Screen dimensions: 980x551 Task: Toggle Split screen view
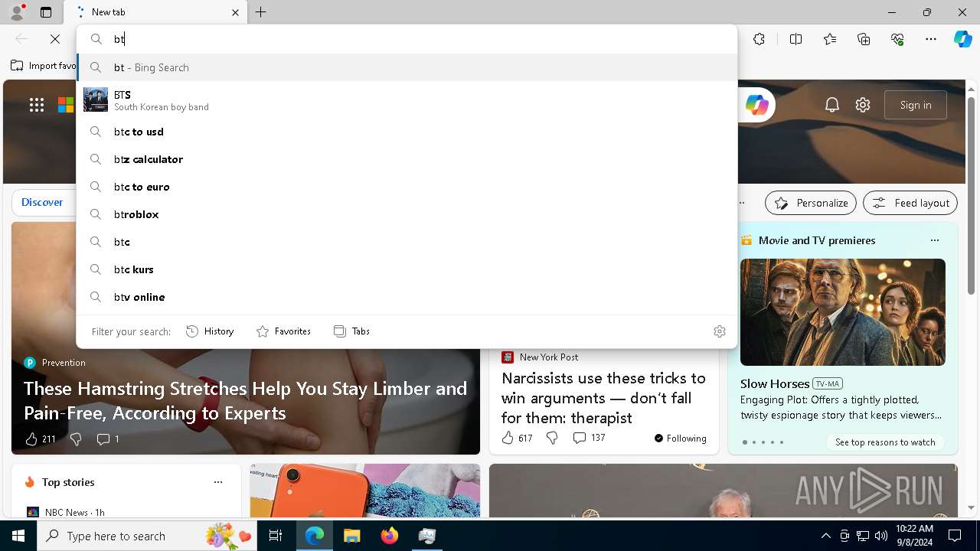click(795, 39)
